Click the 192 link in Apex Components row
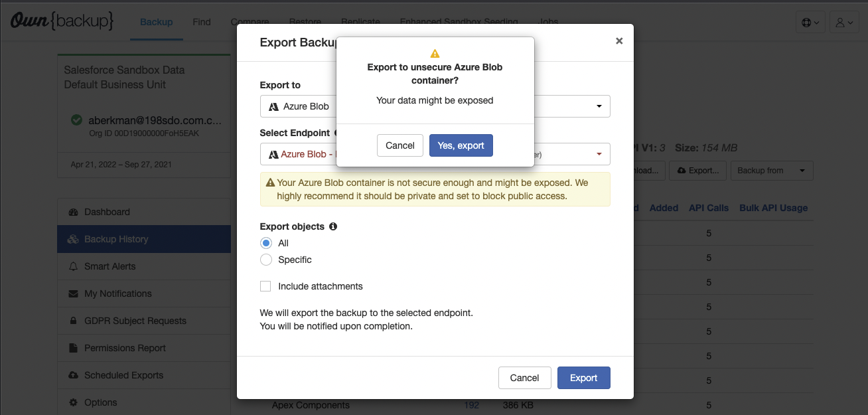The image size is (868, 415). (x=472, y=405)
